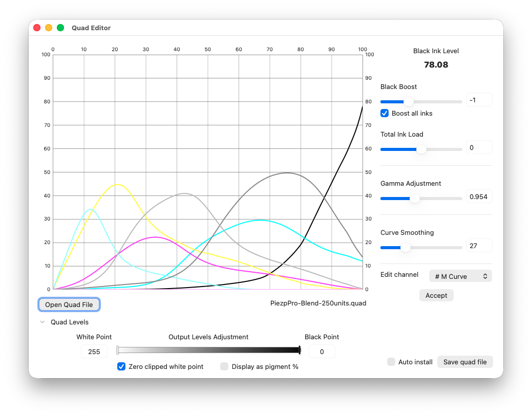Toggle Boost all inks checkbox

(x=385, y=113)
